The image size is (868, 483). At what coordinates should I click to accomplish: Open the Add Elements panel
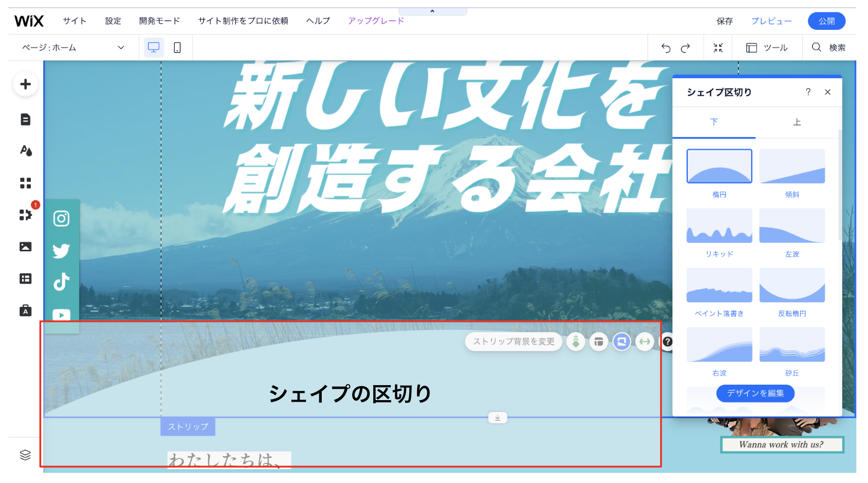point(25,84)
